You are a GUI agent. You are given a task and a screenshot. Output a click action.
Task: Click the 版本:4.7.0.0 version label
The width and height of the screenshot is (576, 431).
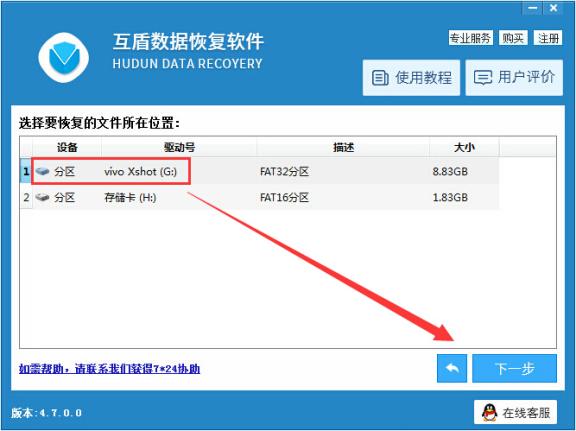[x=46, y=413]
